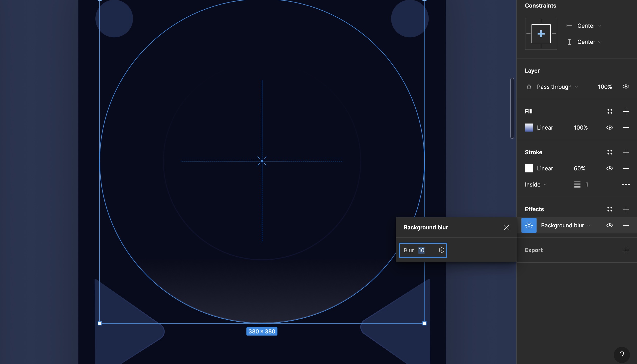Click the Background blur effect settings icon
The height and width of the screenshot is (364, 637).
click(529, 225)
